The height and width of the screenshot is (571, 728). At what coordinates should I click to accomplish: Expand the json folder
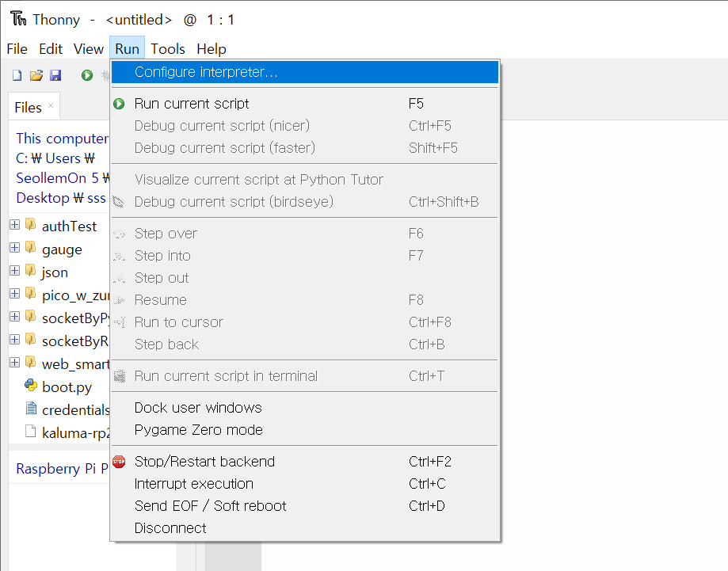point(15,271)
